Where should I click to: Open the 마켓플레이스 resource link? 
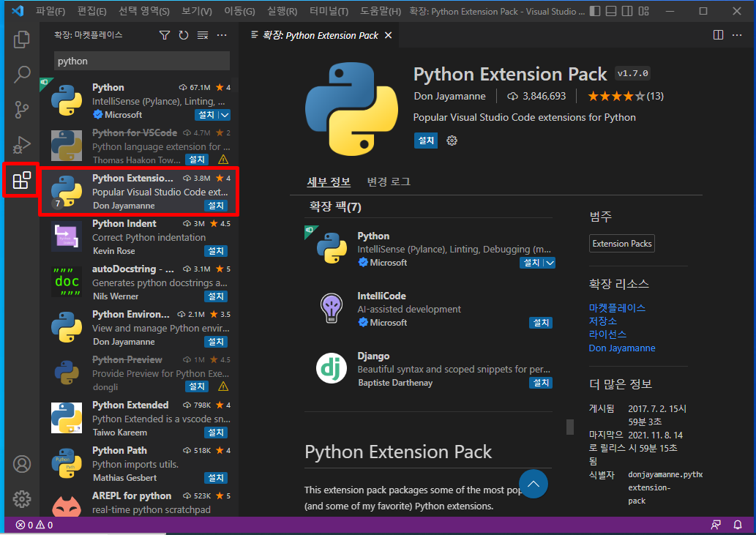pyautogui.click(x=617, y=307)
